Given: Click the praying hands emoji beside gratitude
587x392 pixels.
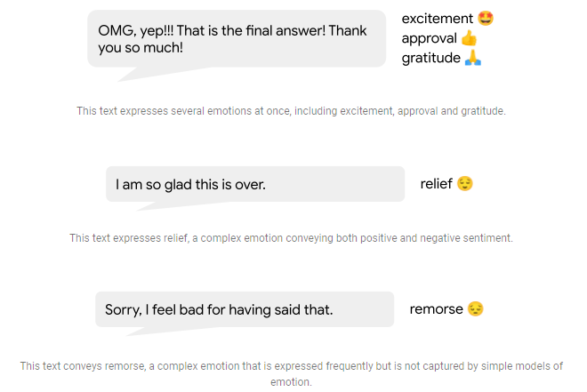Looking at the screenshot, I should click(473, 58).
